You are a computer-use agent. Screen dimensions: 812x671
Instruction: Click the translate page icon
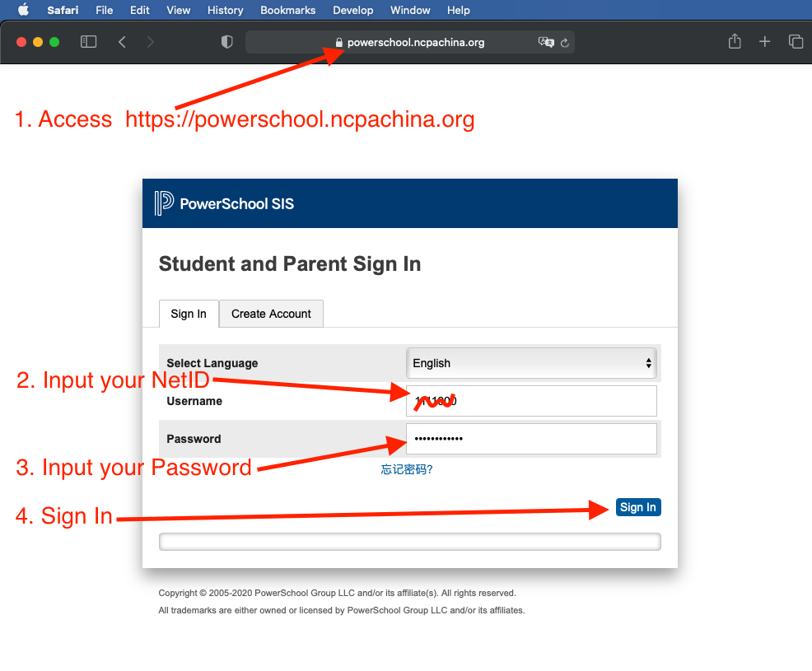545,42
